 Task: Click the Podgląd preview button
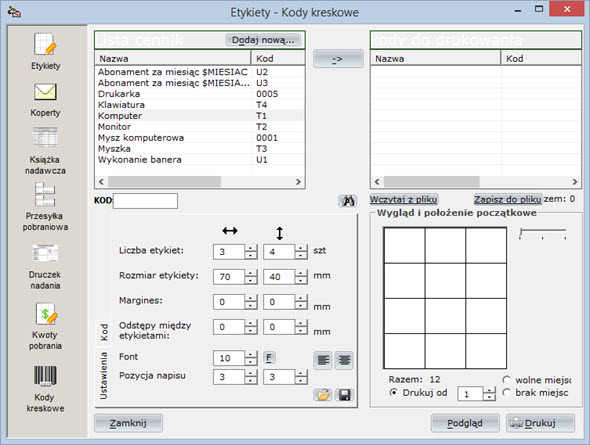[x=465, y=423]
